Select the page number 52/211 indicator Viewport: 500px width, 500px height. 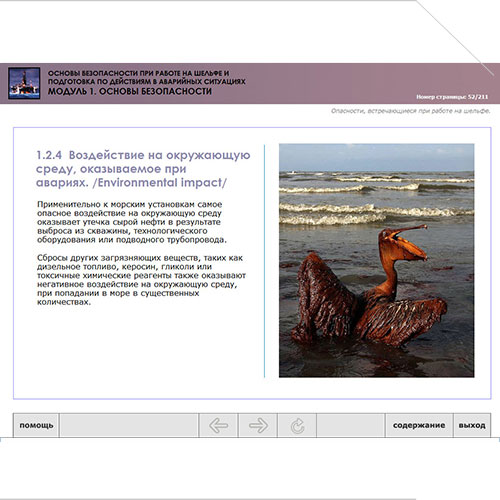(452, 97)
